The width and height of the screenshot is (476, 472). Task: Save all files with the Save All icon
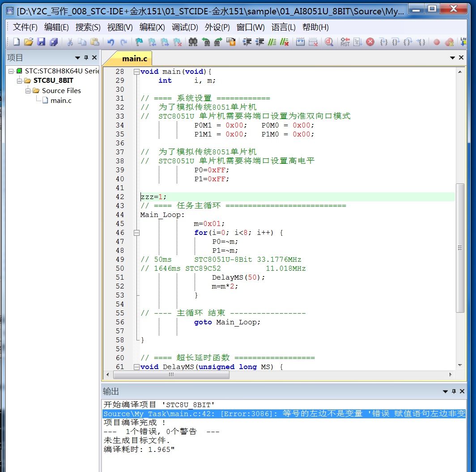[54, 43]
